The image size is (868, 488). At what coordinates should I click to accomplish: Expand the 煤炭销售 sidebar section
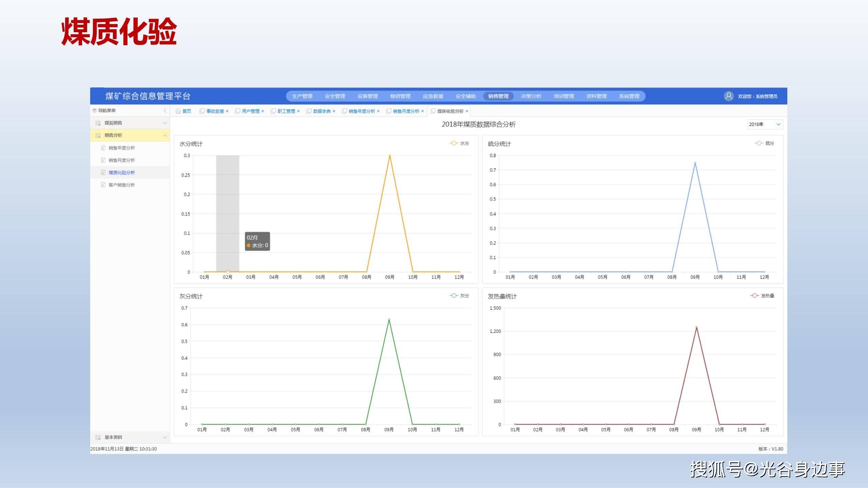pyautogui.click(x=165, y=123)
